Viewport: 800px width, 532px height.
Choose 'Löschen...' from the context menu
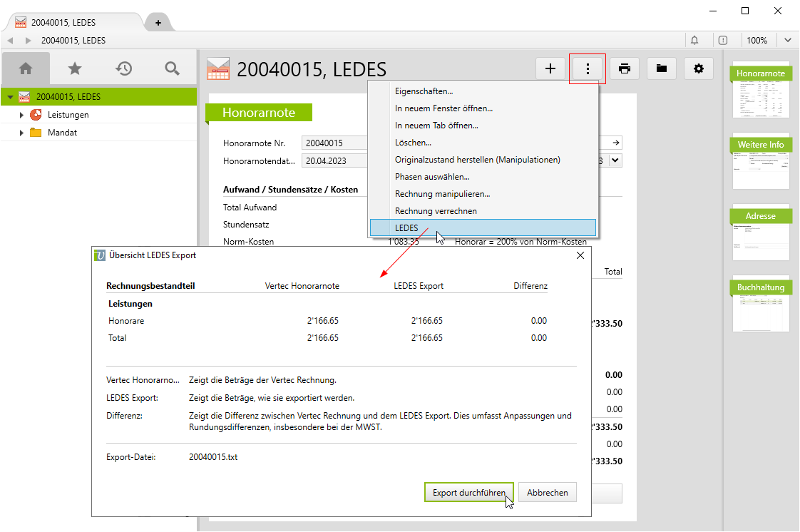[414, 143]
